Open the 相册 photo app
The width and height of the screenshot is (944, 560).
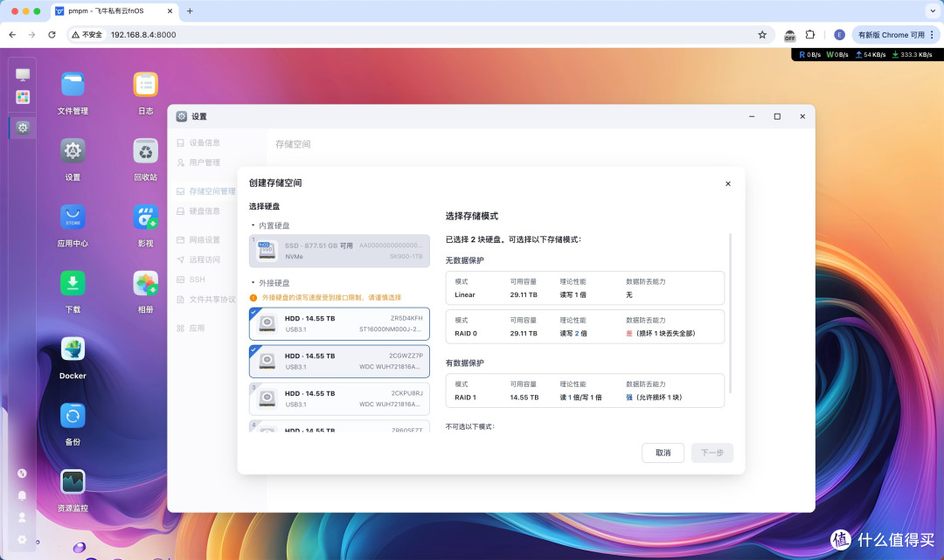(x=146, y=283)
